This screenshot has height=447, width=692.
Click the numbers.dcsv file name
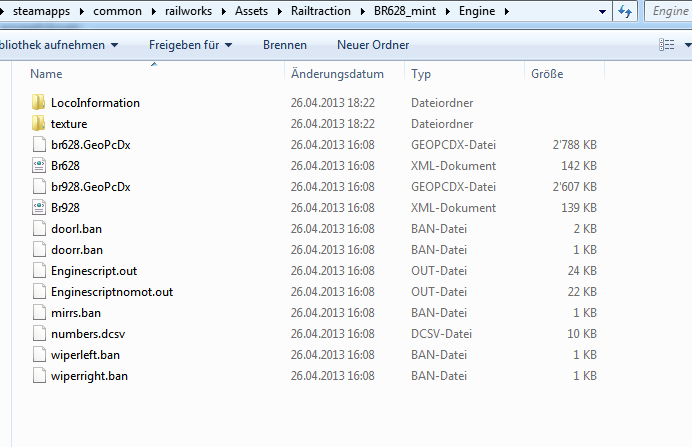pyautogui.click(x=88, y=334)
